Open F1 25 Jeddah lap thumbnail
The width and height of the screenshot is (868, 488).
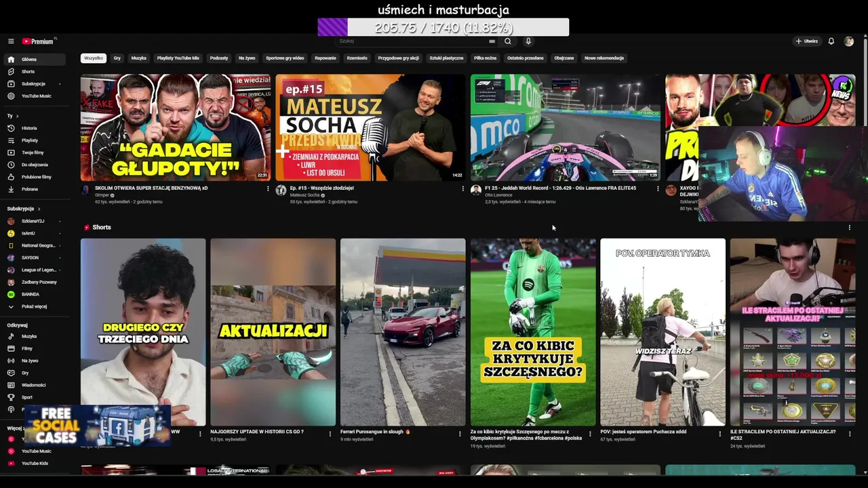(x=566, y=127)
